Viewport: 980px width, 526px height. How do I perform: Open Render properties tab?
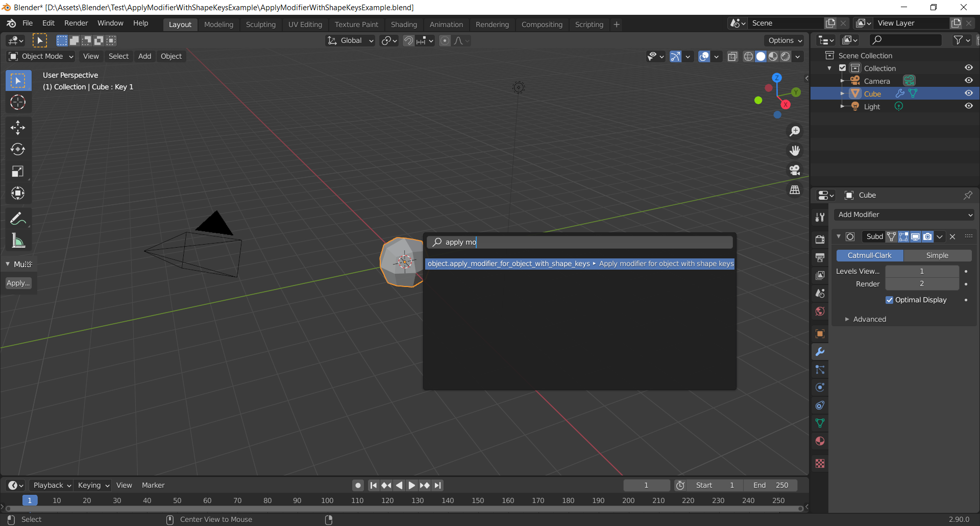[820, 239]
